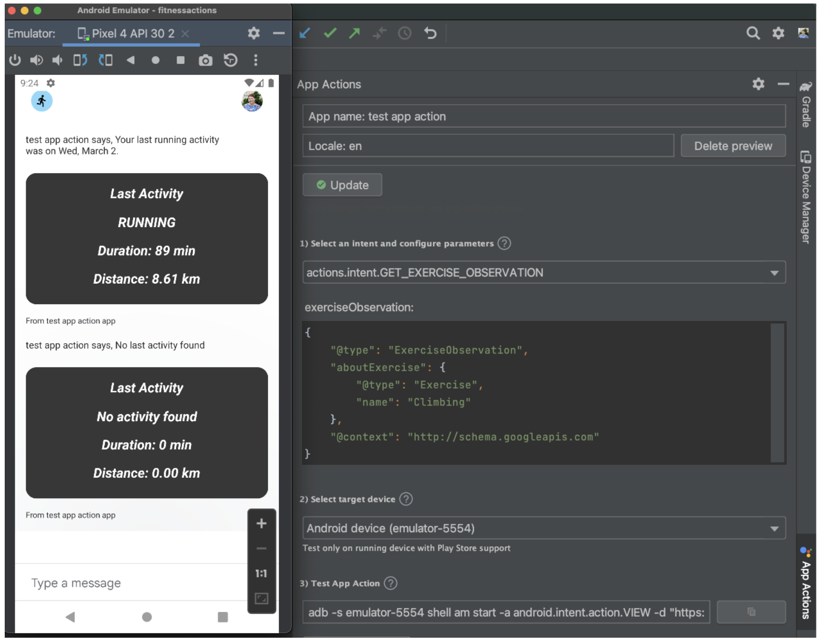Viewport: 820px width, 644px height.
Task: Rotate the emulator left
Action: 80,60
